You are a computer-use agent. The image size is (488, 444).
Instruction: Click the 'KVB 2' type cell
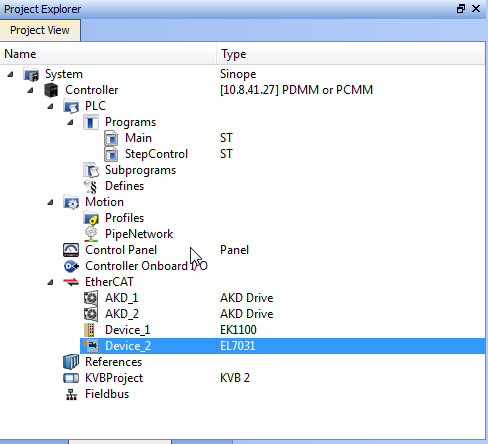point(235,378)
